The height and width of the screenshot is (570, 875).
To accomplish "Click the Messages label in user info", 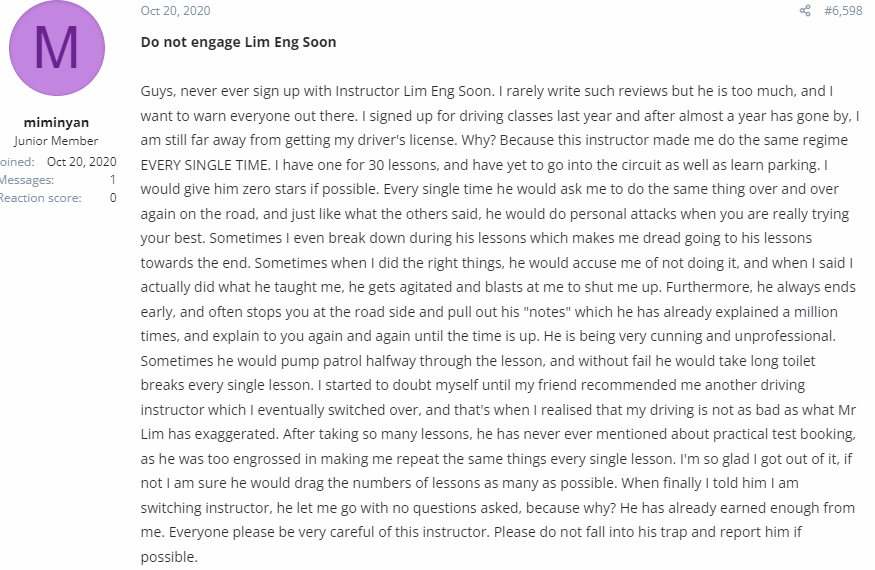I will (x=27, y=180).
